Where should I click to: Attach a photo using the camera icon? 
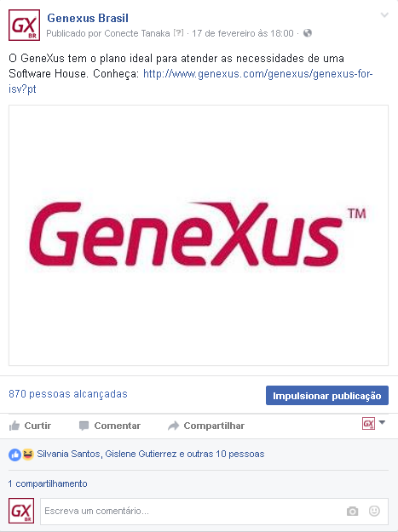[x=352, y=511]
